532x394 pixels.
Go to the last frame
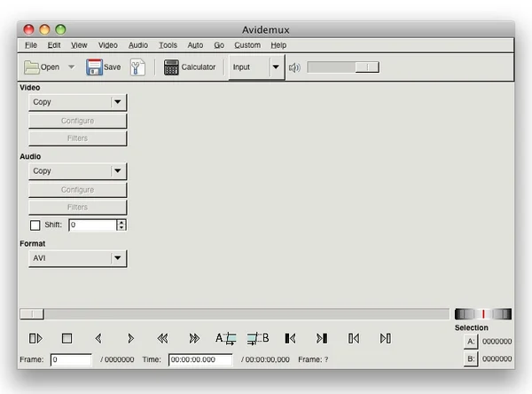(x=386, y=338)
